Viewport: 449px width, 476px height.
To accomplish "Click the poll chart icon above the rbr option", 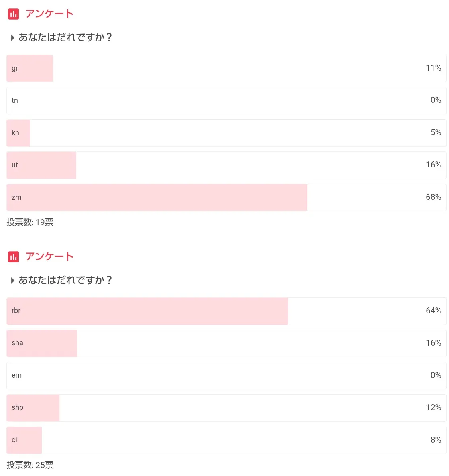I will coord(13,257).
